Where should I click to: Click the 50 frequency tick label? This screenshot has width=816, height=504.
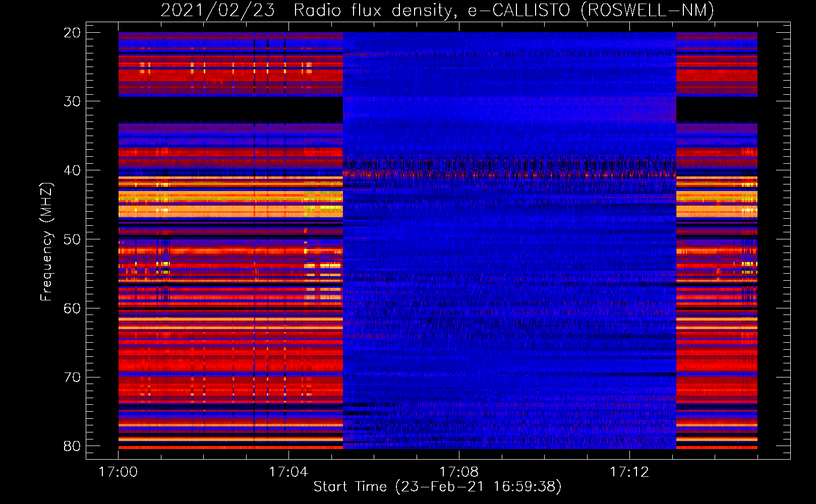(72, 239)
